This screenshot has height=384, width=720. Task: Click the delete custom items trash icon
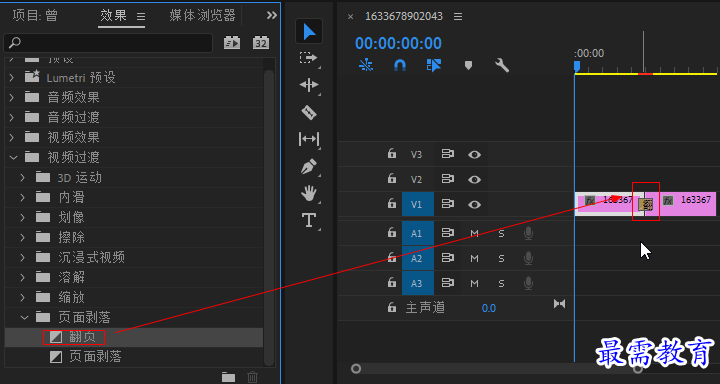[x=252, y=377]
